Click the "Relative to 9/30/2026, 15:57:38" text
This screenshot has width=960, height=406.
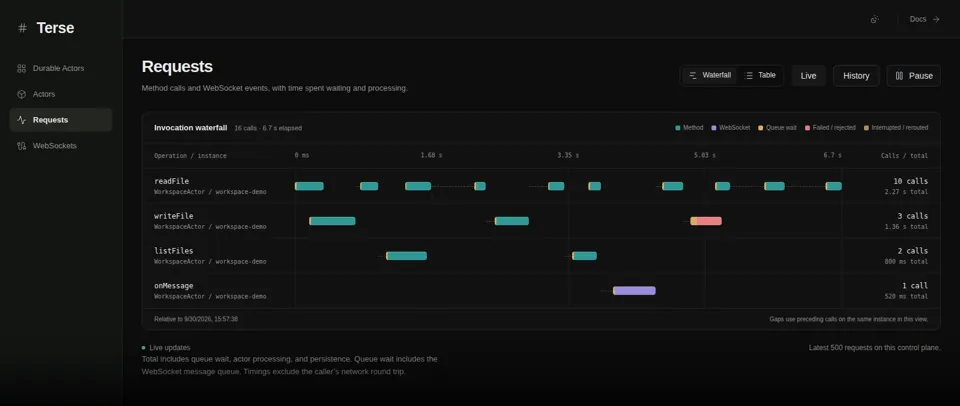(x=196, y=319)
